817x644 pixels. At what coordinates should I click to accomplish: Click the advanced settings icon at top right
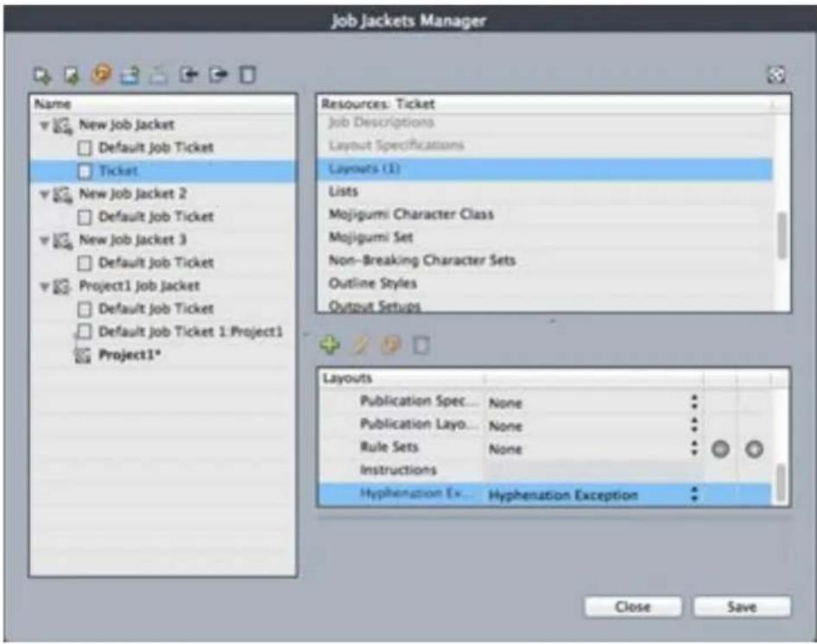pyautogui.click(x=776, y=75)
